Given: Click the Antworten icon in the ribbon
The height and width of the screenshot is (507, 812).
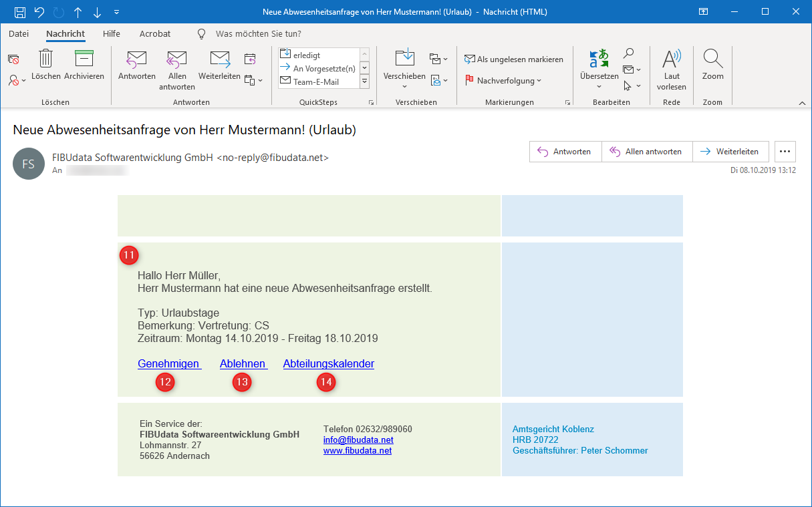Looking at the screenshot, I should pyautogui.click(x=136, y=60).
